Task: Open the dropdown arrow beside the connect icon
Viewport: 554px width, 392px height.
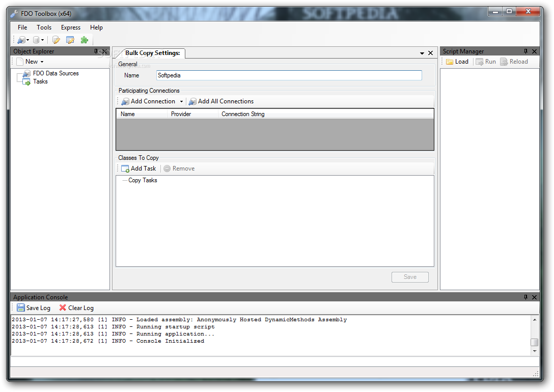Action: click(x=27, y=40)
